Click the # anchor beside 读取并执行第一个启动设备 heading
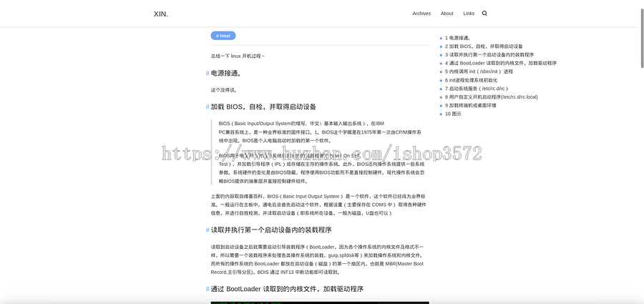Screen dimensions: 644x304 pos(208,230)
